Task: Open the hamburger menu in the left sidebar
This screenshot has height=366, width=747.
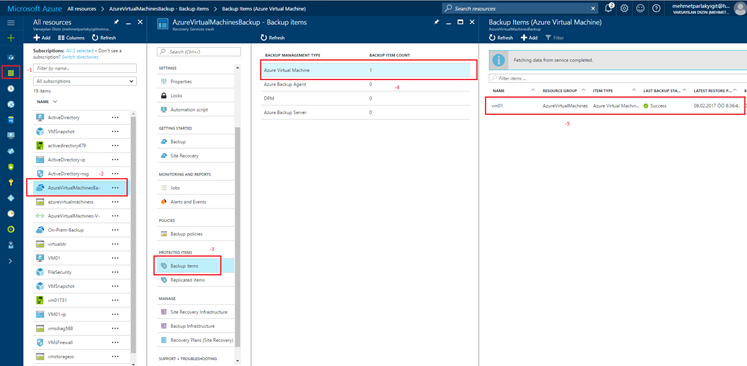Action: [11, 23]
